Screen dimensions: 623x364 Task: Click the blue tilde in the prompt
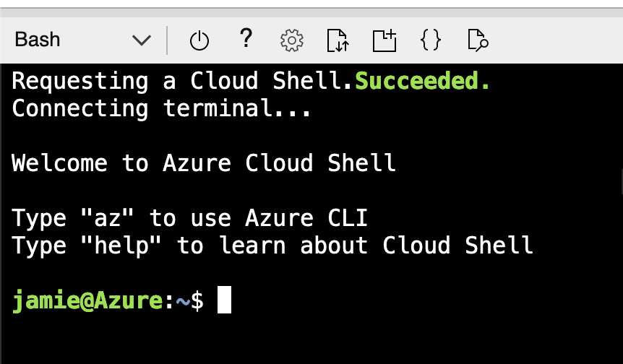(x=183, y=302)
